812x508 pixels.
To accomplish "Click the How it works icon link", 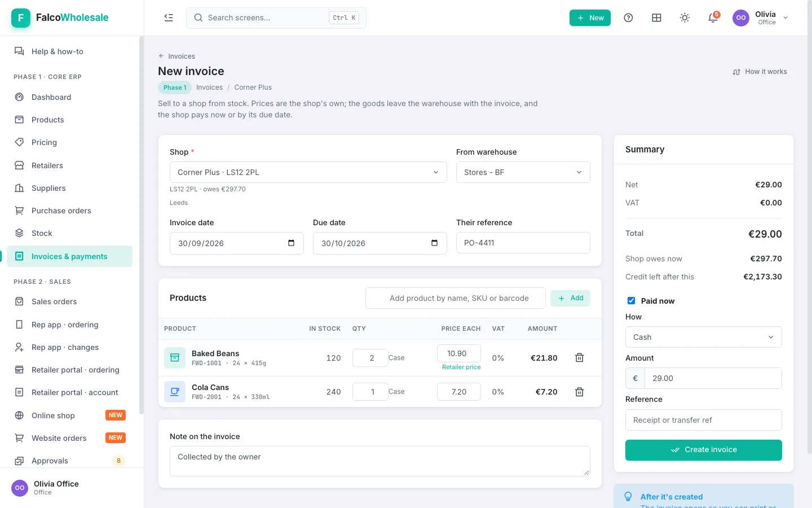I will point(760,72).
